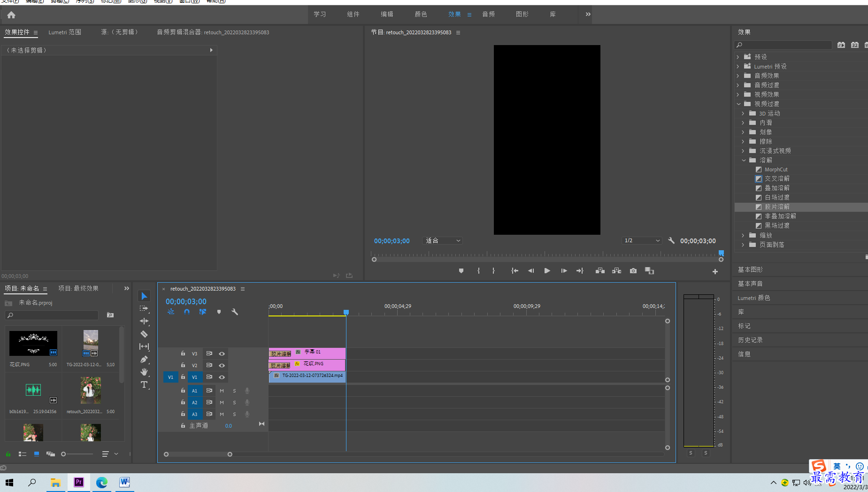Viewport: 868px width, 492px height.
Task: Select the Hand tool
Action: [144, 372]
